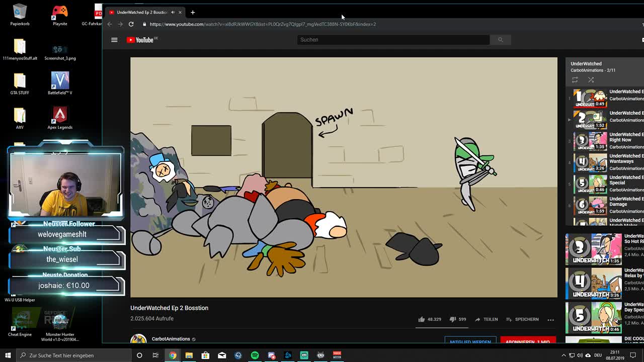Open recommended Underwatch 3 video below playlist
Image resolution: width=644 pixels, height=362 pixels.
tap(594, 249)
